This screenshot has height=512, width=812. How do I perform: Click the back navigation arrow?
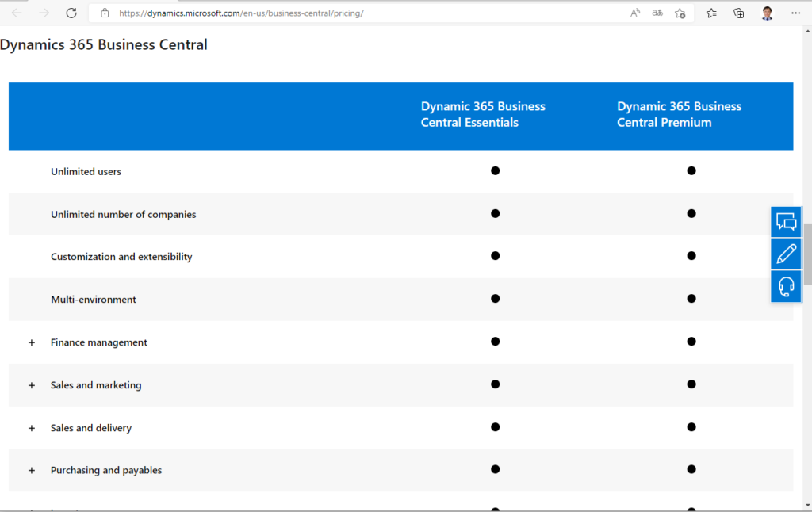tap(16, 13)
